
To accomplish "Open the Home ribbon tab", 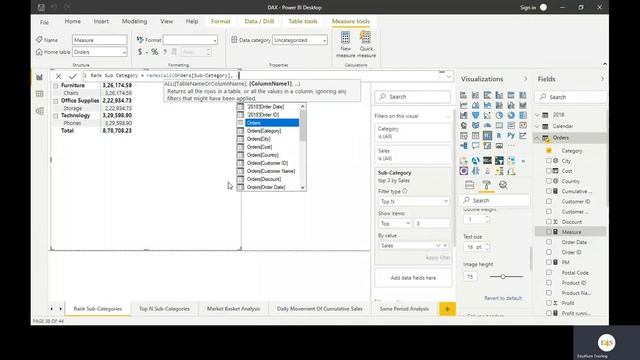I will 73,21.
